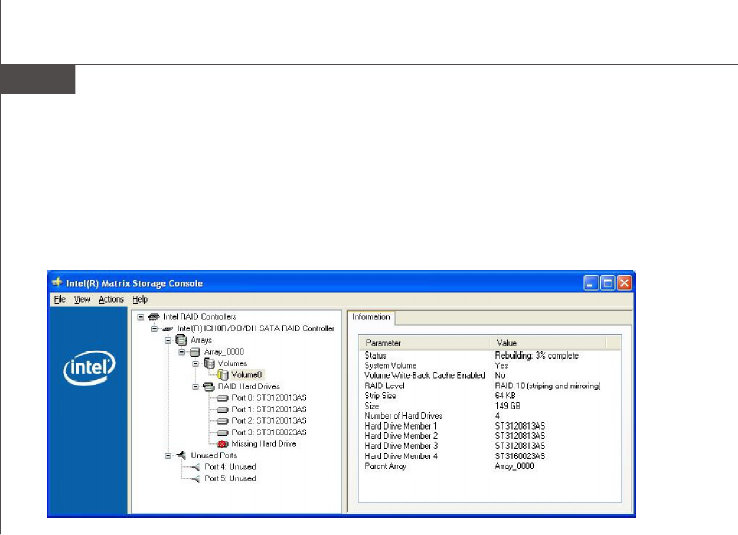
Task: Click the Parameter column header
Action: (x=425, y=343)
